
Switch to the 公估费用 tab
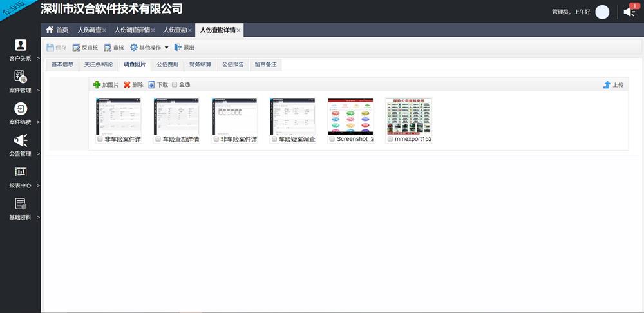coord(167,64)
